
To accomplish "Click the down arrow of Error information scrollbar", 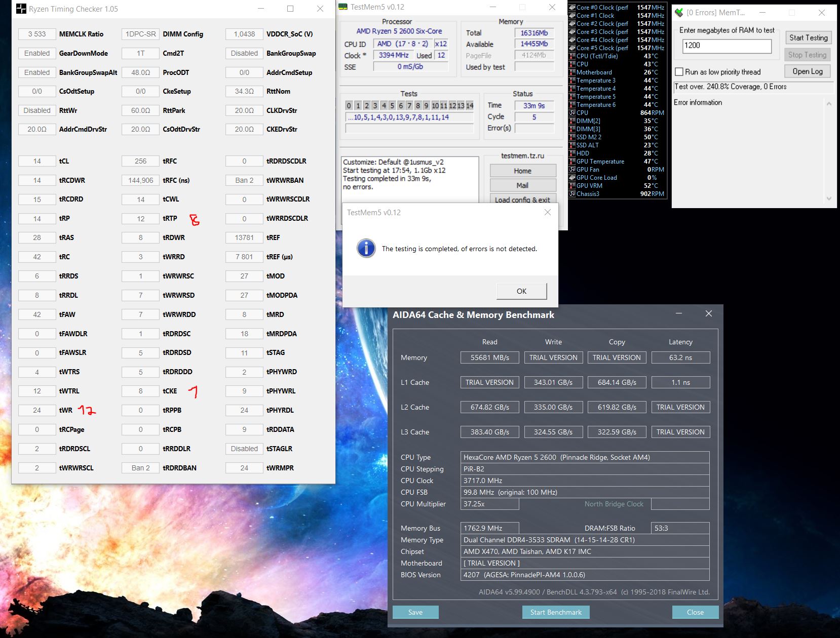I will [x=829, y=198].
